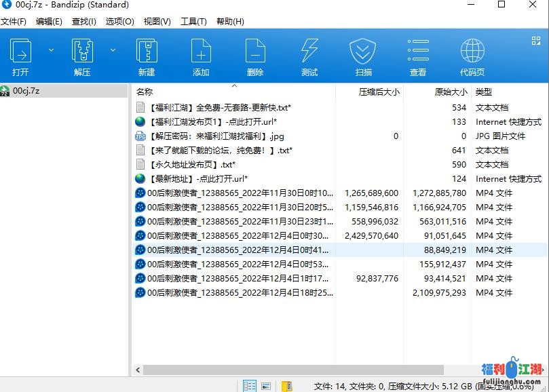
Task: Toggle sort arrow above the 名称 column
Action: tap(235, 86)
